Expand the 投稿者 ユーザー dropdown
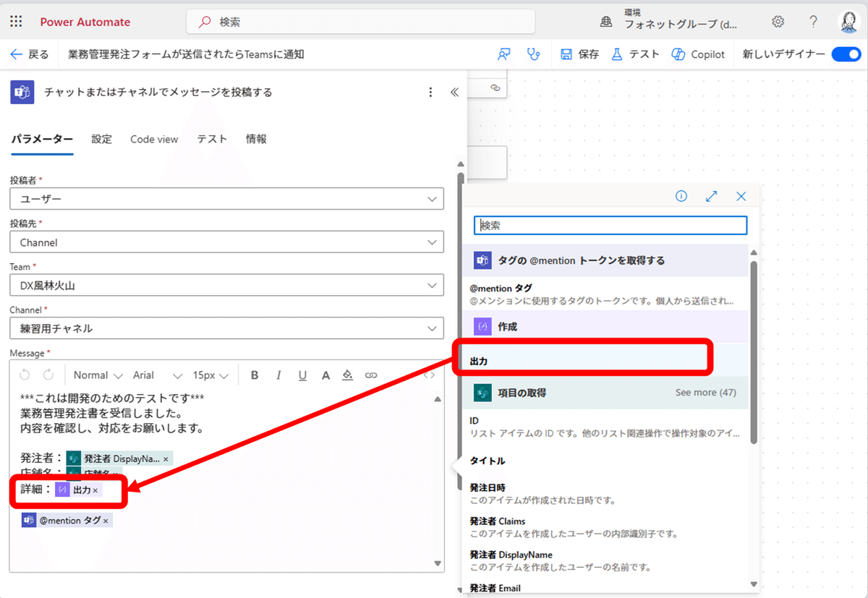The height and width of the screenshot is (598, 868). (226, 199)
